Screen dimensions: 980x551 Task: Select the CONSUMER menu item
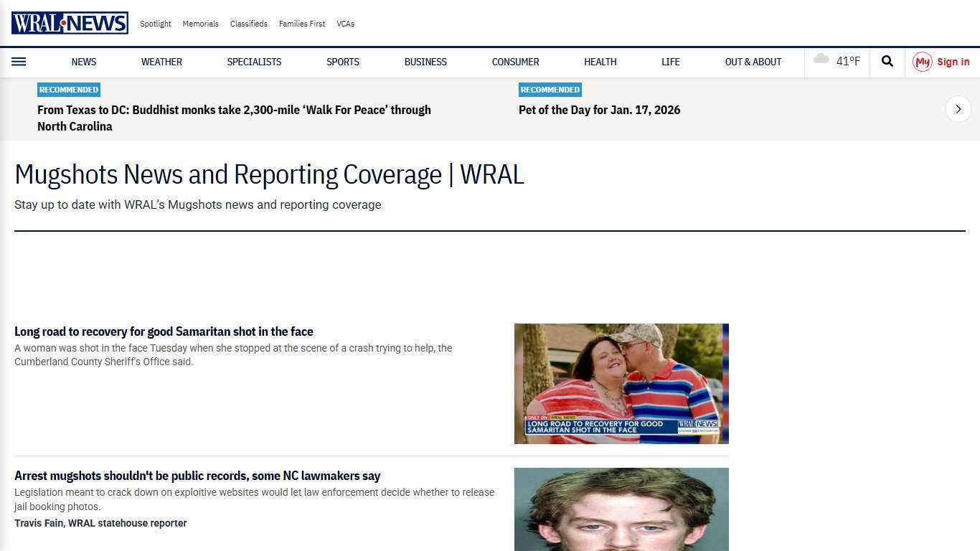515,62
